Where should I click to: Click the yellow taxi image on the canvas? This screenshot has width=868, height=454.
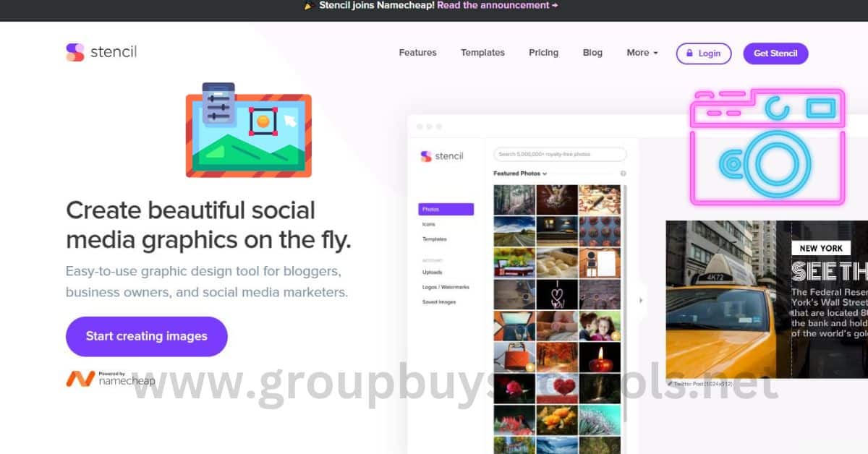(x=727, y=300)
